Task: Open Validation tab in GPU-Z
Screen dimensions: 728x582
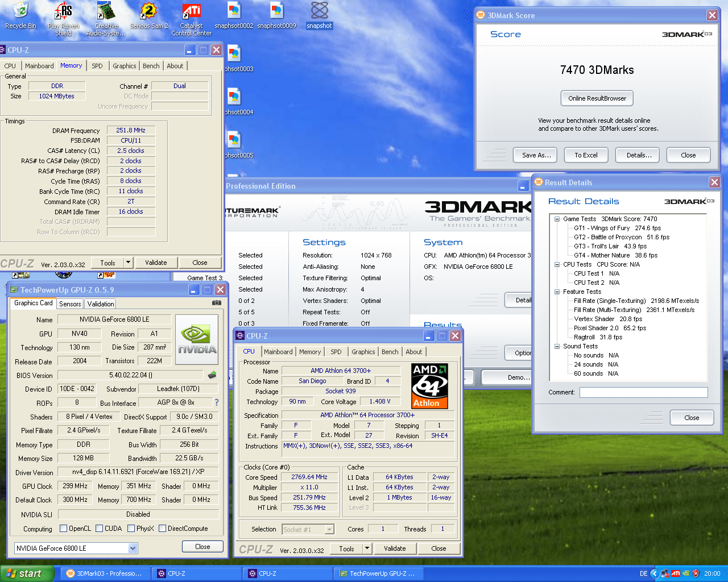Action: coord(101,304)
